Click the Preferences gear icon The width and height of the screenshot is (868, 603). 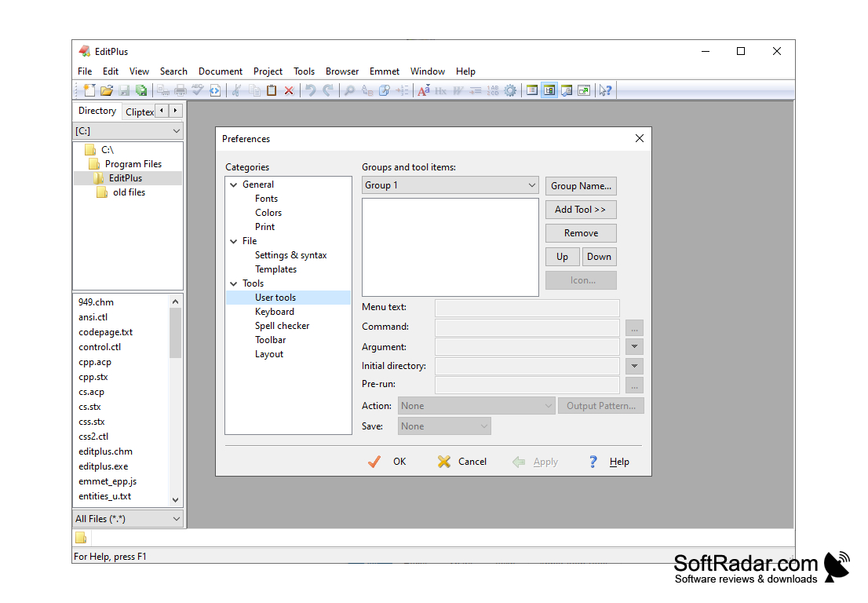510,90
